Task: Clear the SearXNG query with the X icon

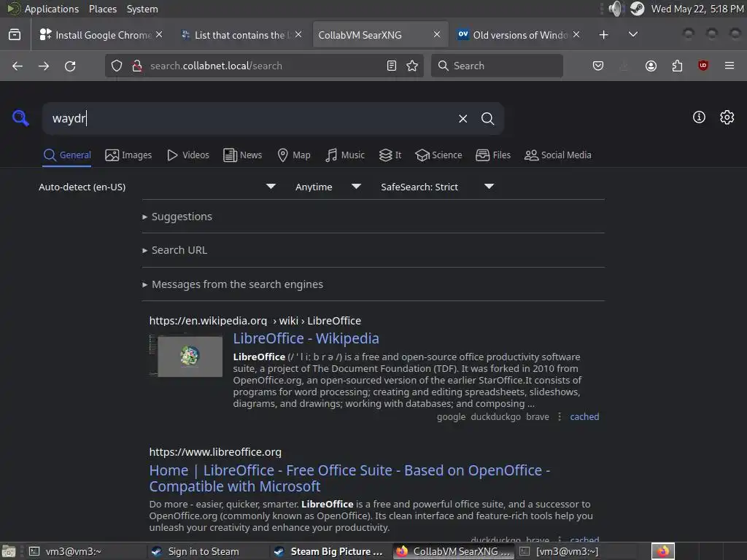Action: pos(462,119)
